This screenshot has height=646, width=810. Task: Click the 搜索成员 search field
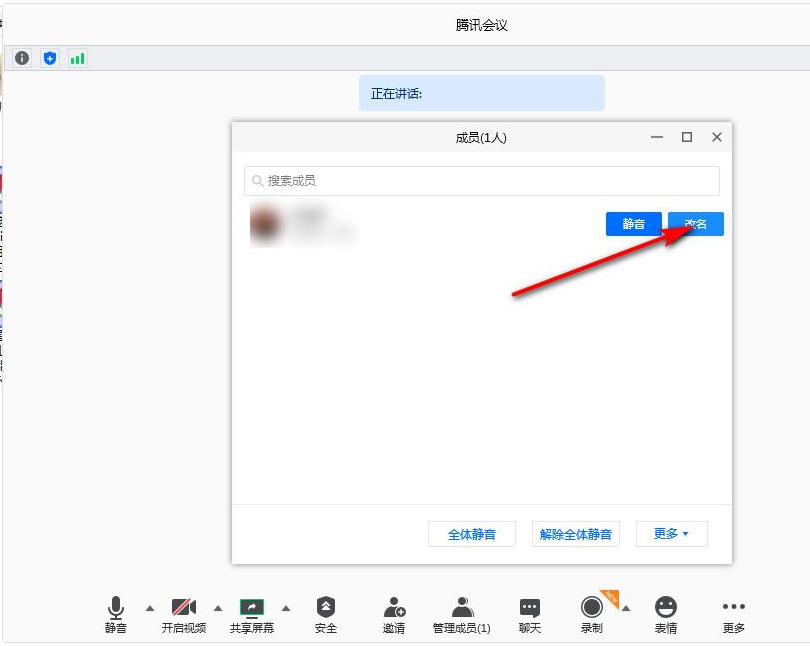[482, 181]
